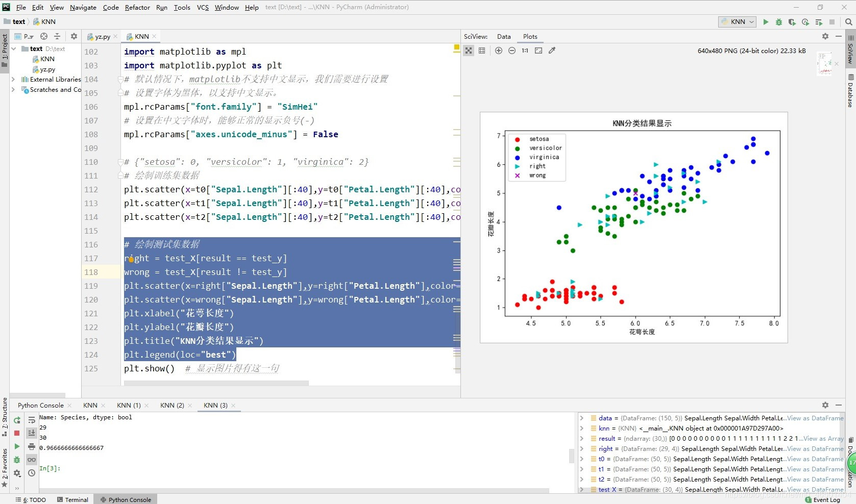Toggle grid display in plot viewer
The width and height of the screenshot is (856, 504).
point(482,51)
